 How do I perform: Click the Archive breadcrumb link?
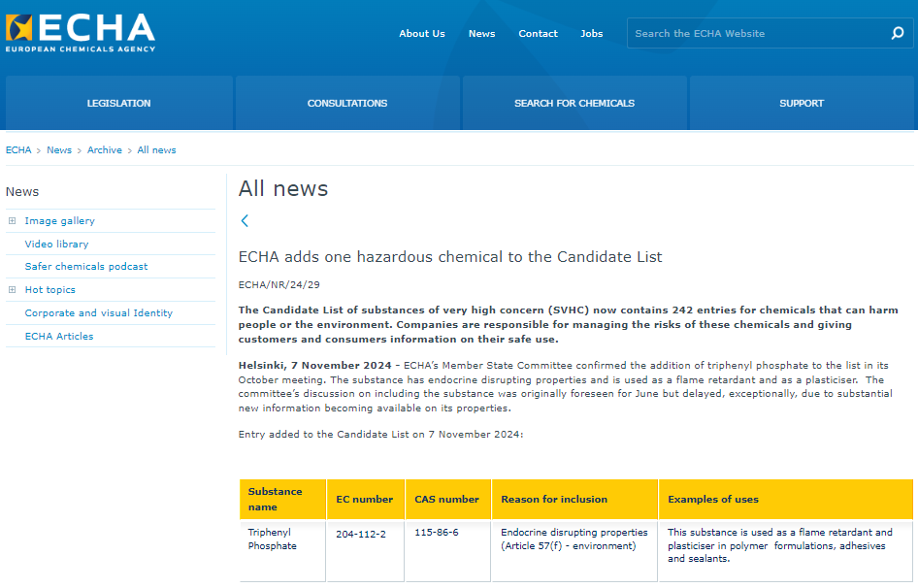point(104,150)
